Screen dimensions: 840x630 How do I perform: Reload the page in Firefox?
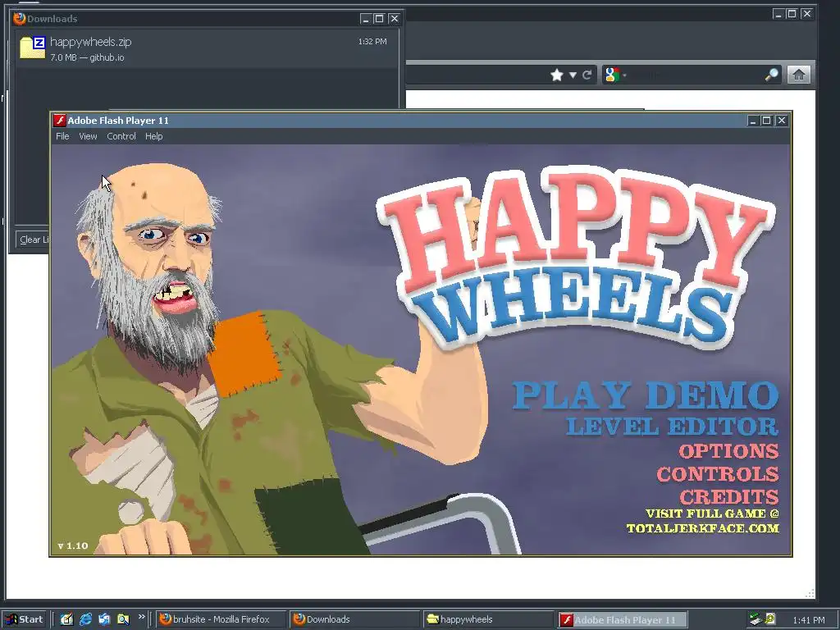[587, 75]
